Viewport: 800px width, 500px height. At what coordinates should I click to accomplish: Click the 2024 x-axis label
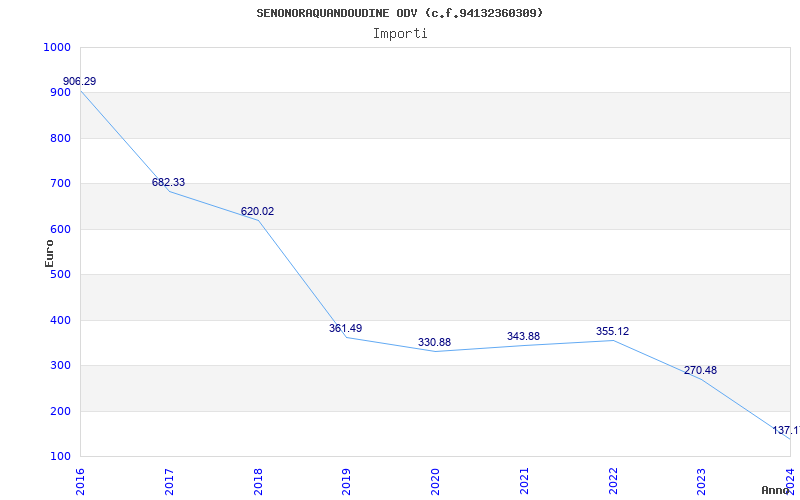790,481
